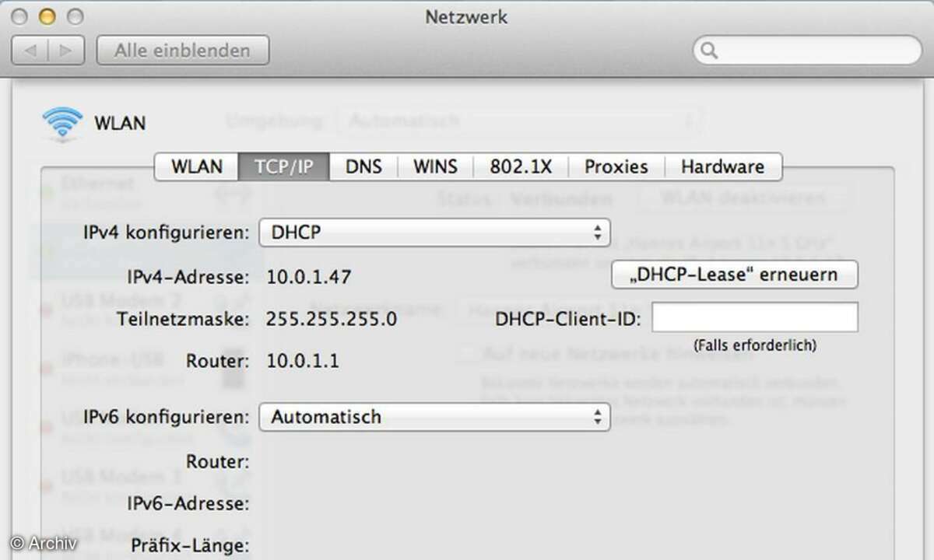
Task: Click the WLAN label beside the wifi icon
Action: 120,123
